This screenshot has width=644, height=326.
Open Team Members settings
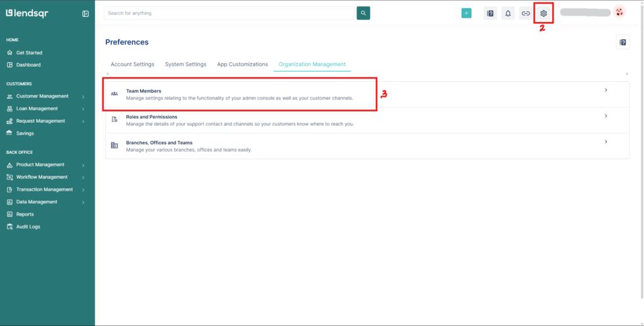367,94
